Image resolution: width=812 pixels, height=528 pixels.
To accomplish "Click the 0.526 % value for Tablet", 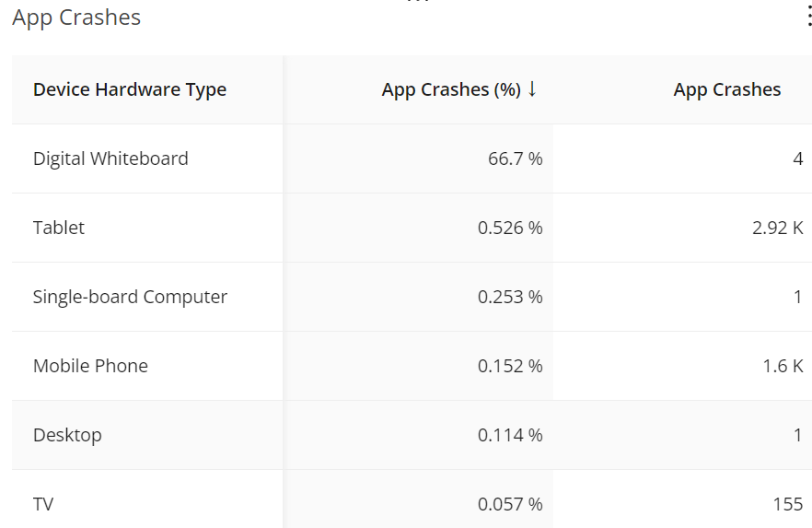I will coord(510,228).
